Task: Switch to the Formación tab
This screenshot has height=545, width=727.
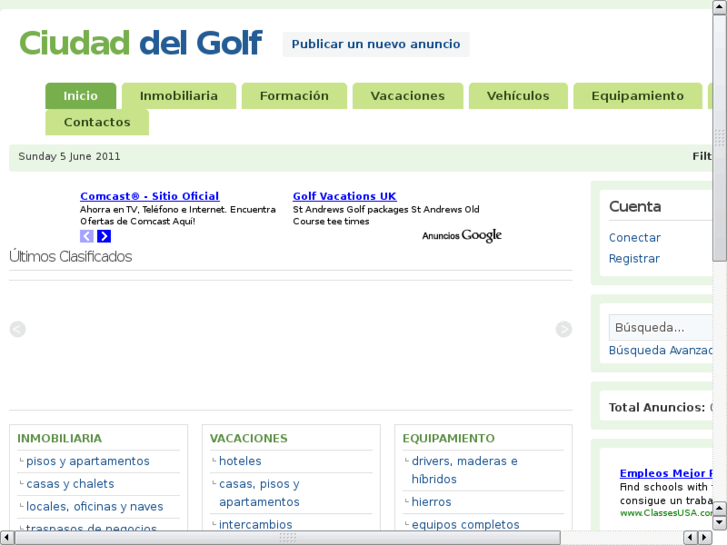Action: coord(294,96)
